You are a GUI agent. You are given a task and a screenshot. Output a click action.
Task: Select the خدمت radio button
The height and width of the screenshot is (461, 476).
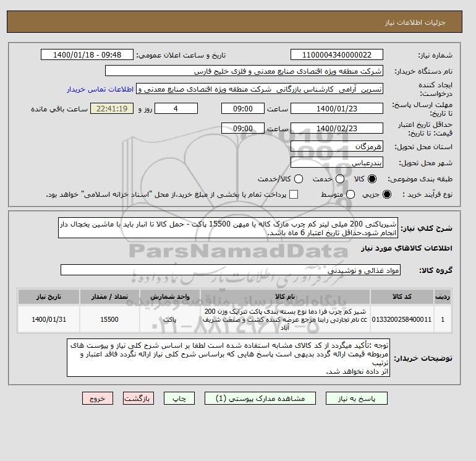click(x=340, y=179)
